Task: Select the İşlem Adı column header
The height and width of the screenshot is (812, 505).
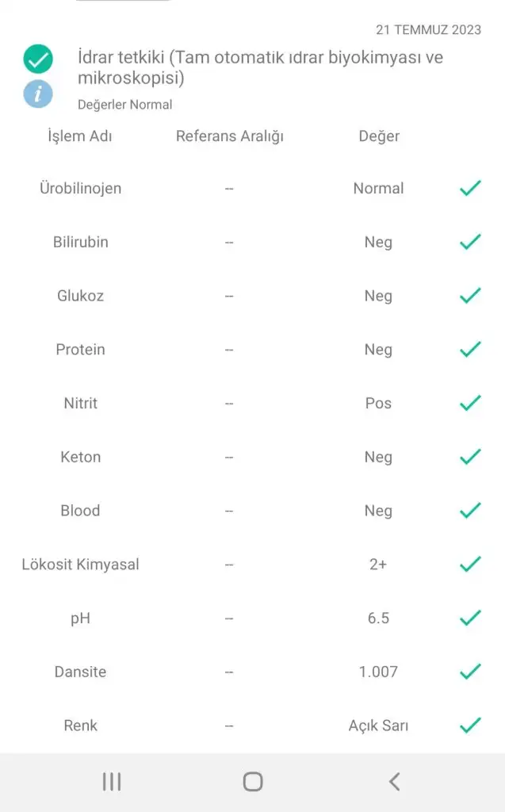Action: click(80, 136)
